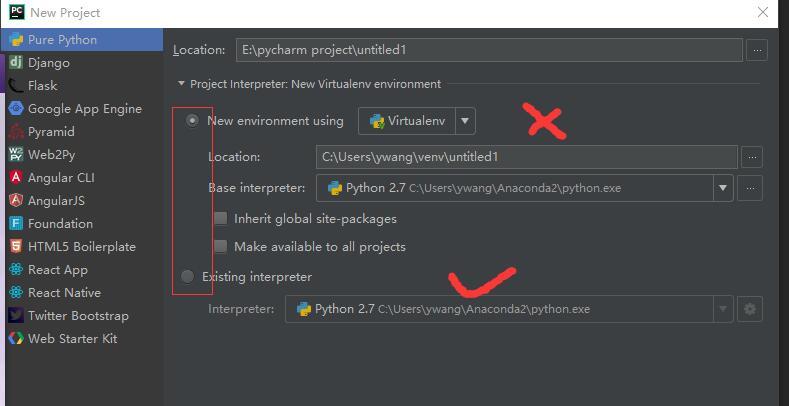Enable Inherit global site-packages checkbox
This screenshot has width=789, height=406.
click(x=220, y=218)
